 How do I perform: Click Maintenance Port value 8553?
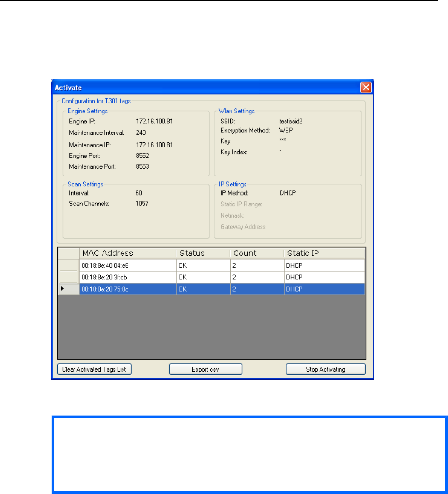pyautogui.click(x=142, y=166)
